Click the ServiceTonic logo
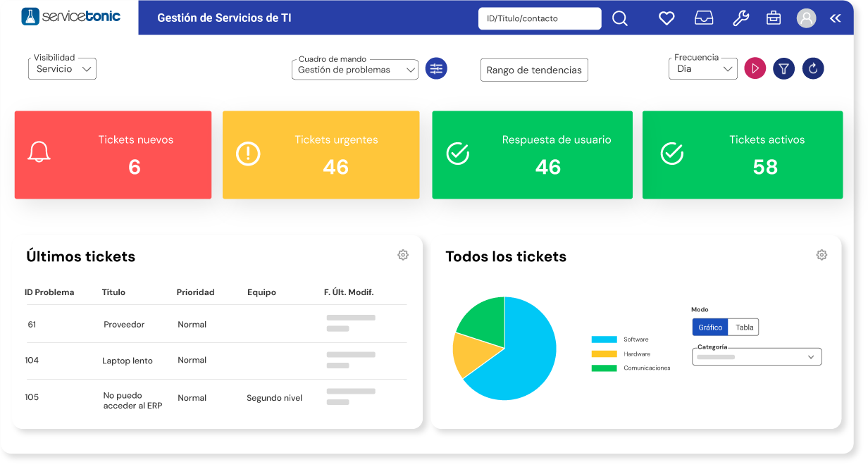The height and width of the screenshot is (474, 868). coord(71,16)
